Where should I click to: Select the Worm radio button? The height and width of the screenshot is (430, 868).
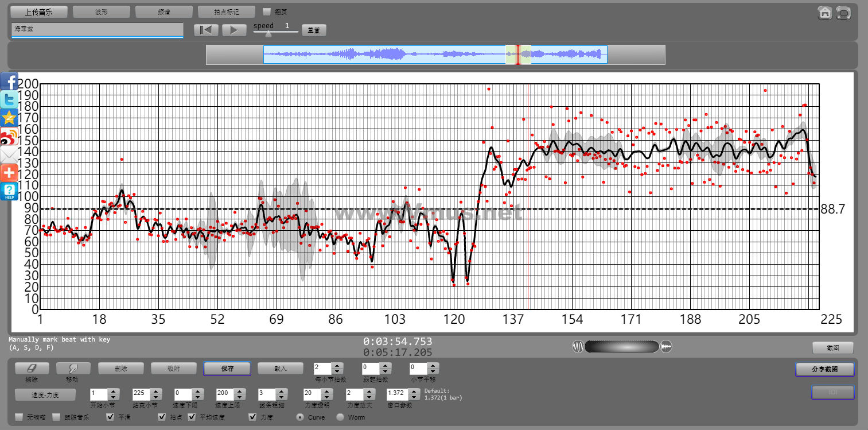click(340, 417)
